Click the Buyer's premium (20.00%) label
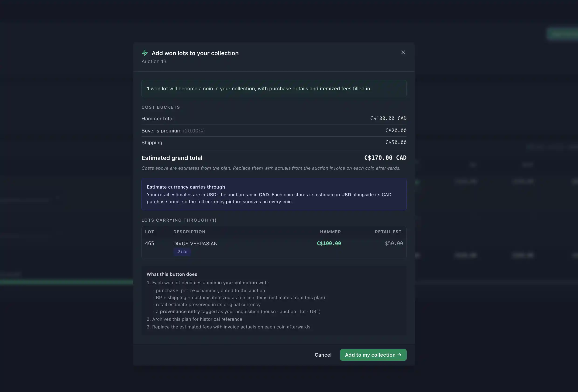This screenshot has width=578, height=392. tap(173, 131)
